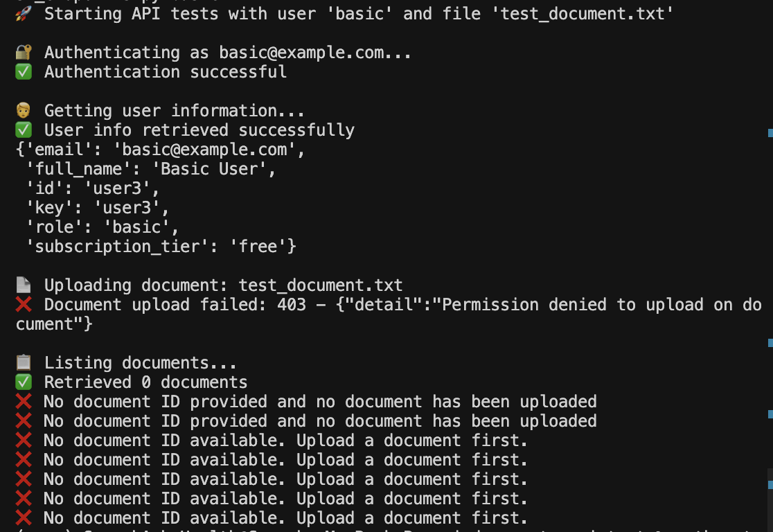
Task: Click the red X beside 'Document upload failed'
Action: (23, 305)
